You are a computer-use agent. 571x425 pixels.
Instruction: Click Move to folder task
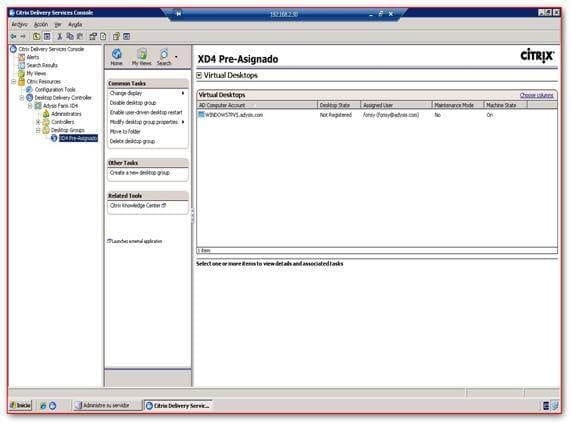125,131
